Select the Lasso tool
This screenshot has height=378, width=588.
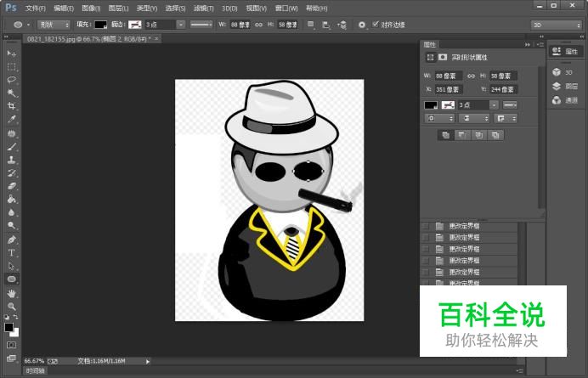[x=11, y=80]
